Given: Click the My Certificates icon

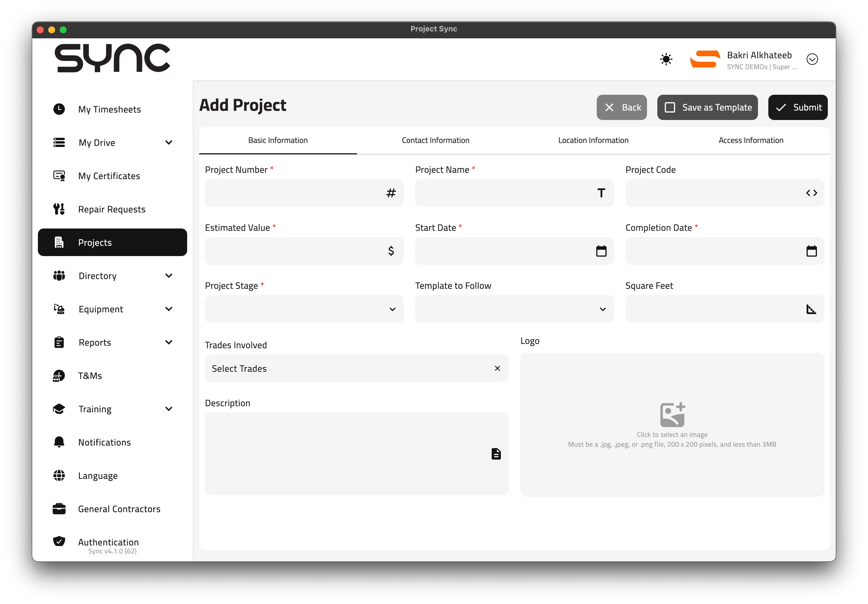Looking at the screenshot, I should [59, 175].
